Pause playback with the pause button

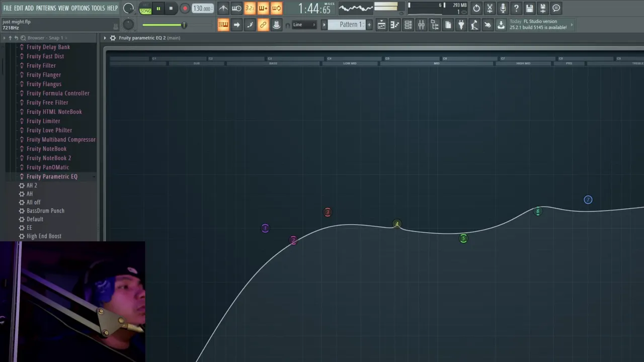158,9
